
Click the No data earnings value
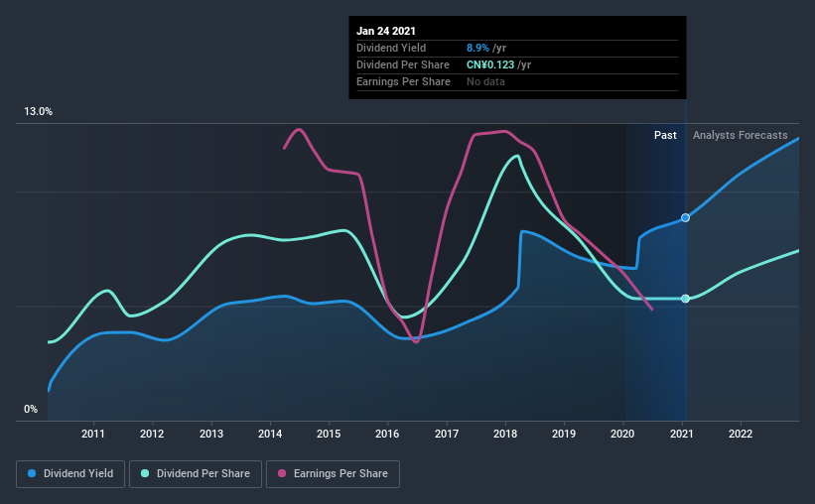click(485, 81)
